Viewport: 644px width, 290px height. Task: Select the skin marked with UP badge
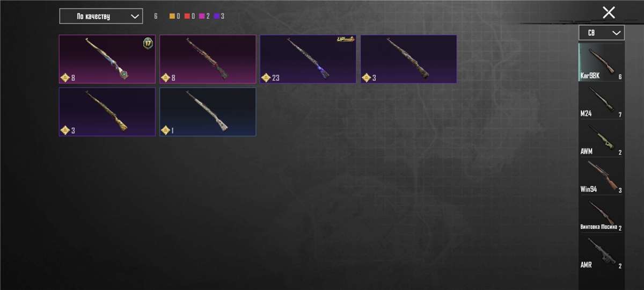coord(308,59)
